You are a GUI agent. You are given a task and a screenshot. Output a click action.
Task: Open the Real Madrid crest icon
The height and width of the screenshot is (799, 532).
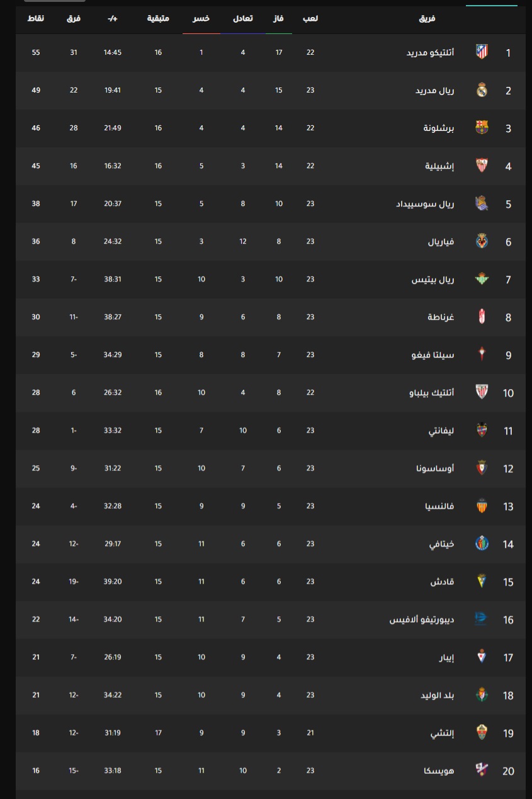coord(482,90)
